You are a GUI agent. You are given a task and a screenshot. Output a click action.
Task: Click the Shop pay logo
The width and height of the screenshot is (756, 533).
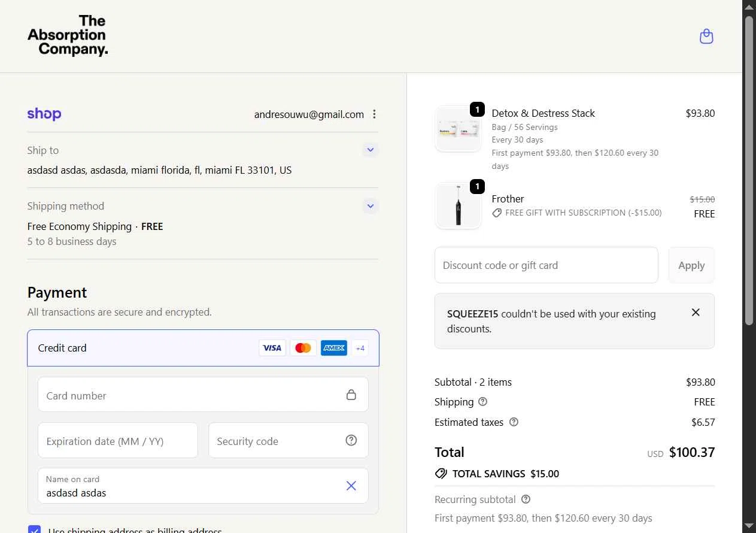[44, 114]
